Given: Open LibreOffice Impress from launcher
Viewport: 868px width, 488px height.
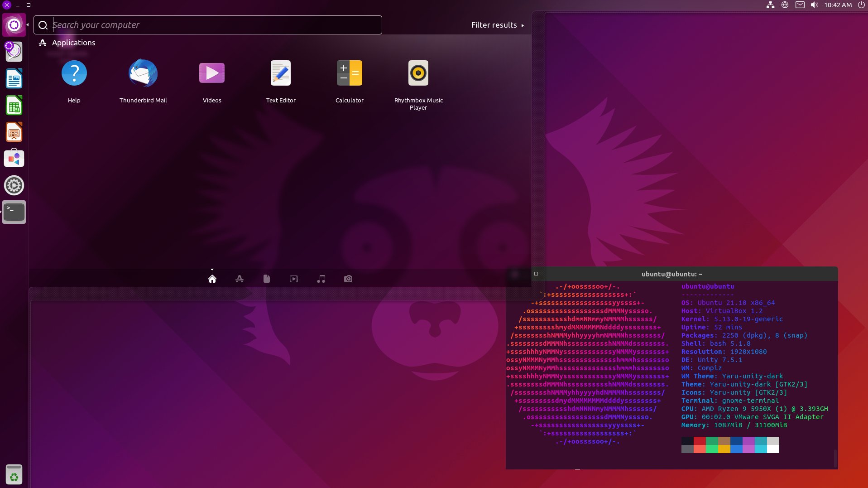Looking at the screenshot, I should click(14, 132).
